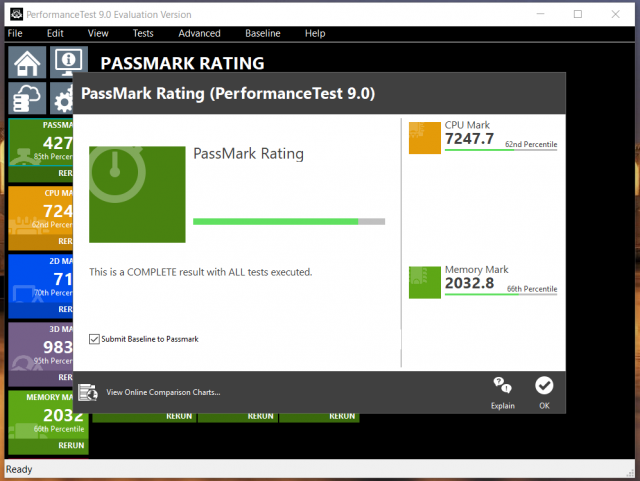640x481 pixels.
Task: Open the Help menu
Action: pos(315,33)
